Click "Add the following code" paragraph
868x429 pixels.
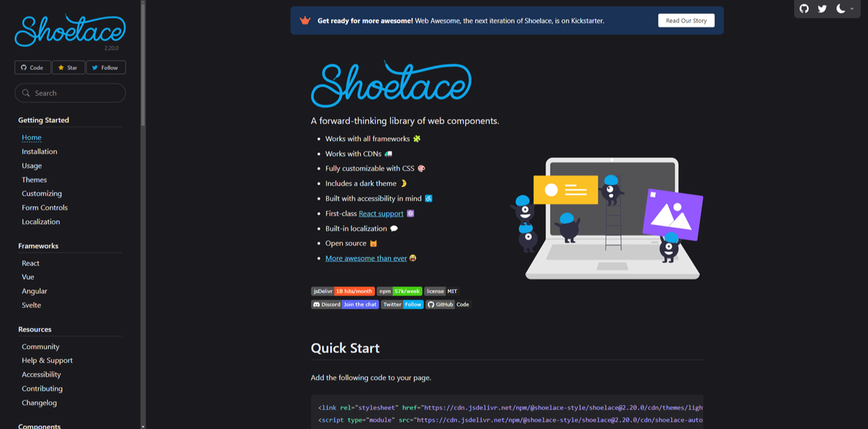371,378
